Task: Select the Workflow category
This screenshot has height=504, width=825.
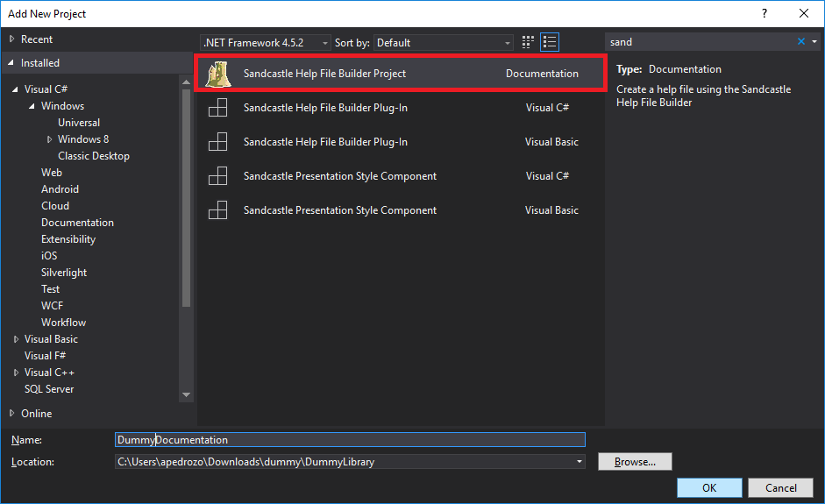Action: (63, 323)
